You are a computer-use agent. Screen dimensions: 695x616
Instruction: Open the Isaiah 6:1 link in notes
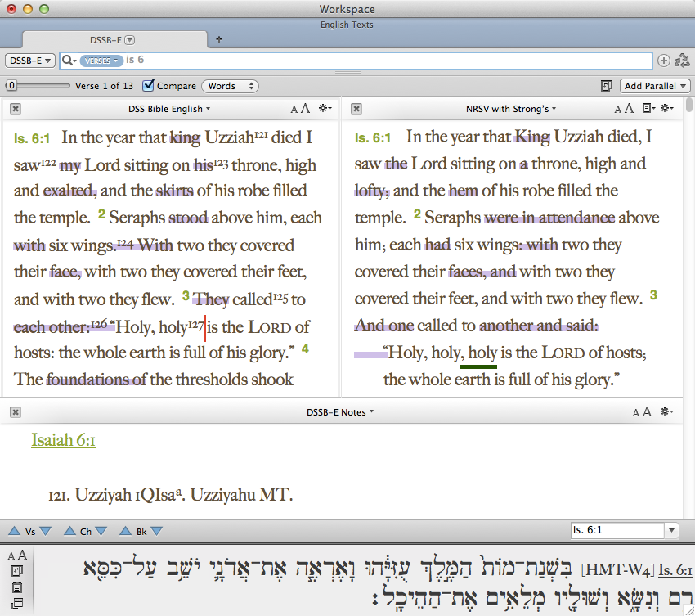coord(63,440)
